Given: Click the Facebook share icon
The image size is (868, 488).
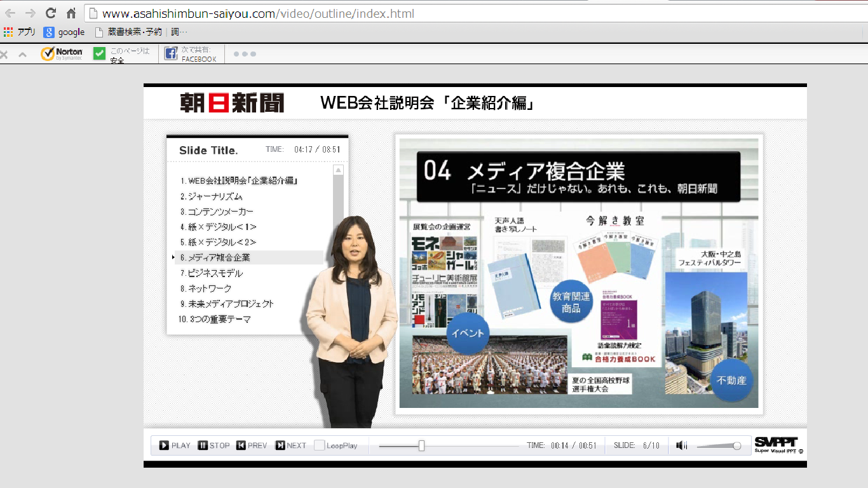Looking at the screenshot, I should click(171, 54).
